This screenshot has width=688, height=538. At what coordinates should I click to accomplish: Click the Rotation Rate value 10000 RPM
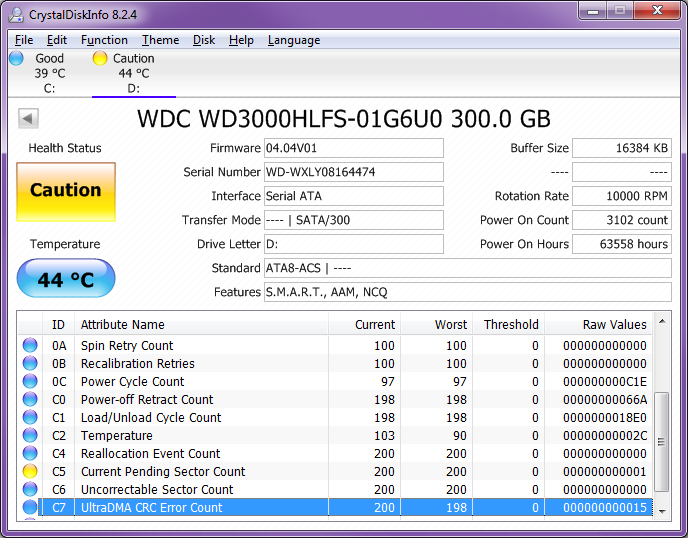coord(622,196)
